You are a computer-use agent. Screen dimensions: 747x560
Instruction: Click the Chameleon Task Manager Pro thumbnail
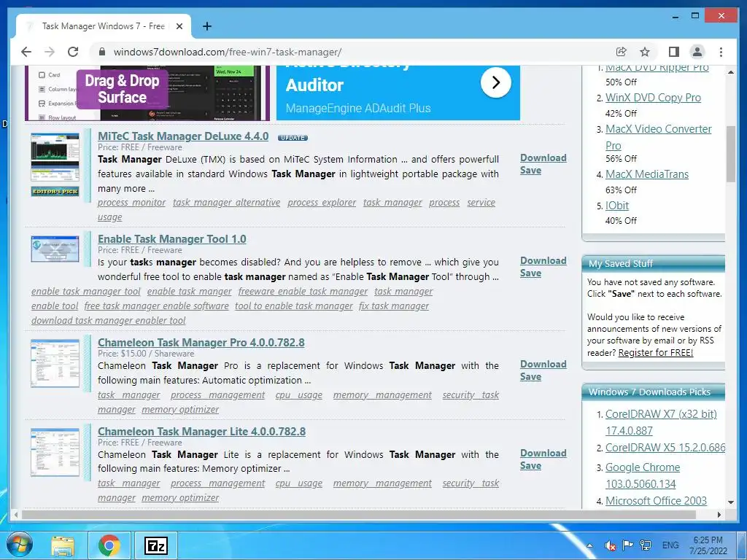(55, 363)
